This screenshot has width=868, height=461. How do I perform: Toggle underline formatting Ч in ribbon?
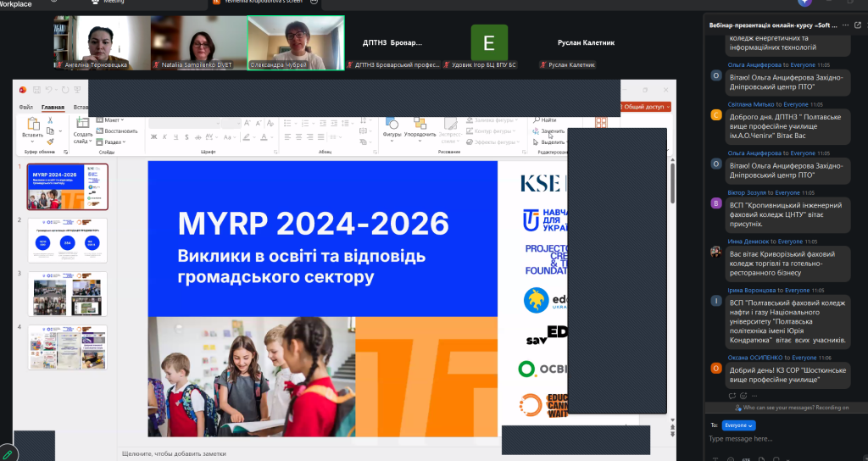tap(174, 136)
